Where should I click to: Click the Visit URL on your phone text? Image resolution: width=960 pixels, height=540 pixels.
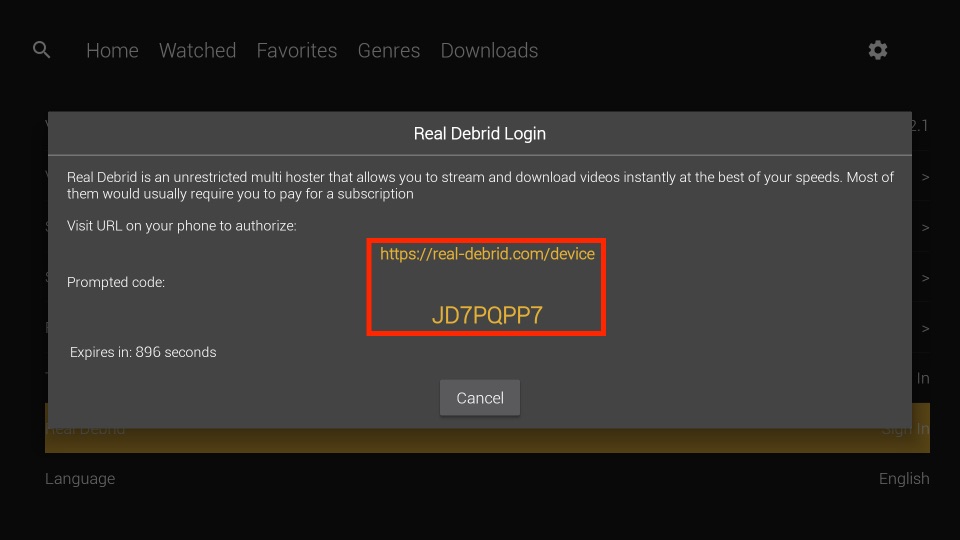(182, 226)
